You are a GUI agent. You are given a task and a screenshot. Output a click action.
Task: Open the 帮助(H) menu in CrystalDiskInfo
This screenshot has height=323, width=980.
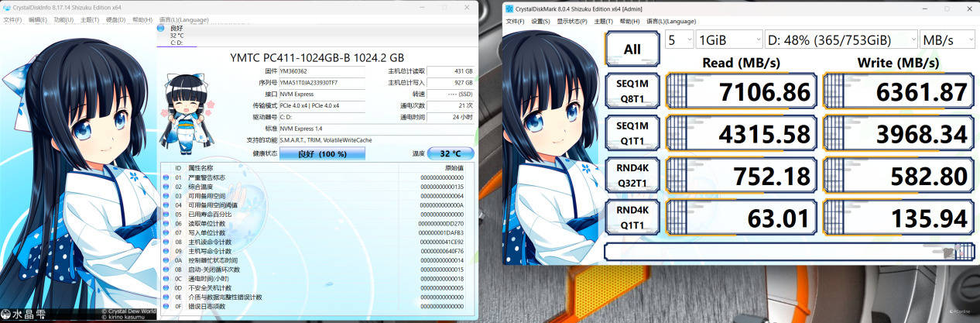[142, 19]
